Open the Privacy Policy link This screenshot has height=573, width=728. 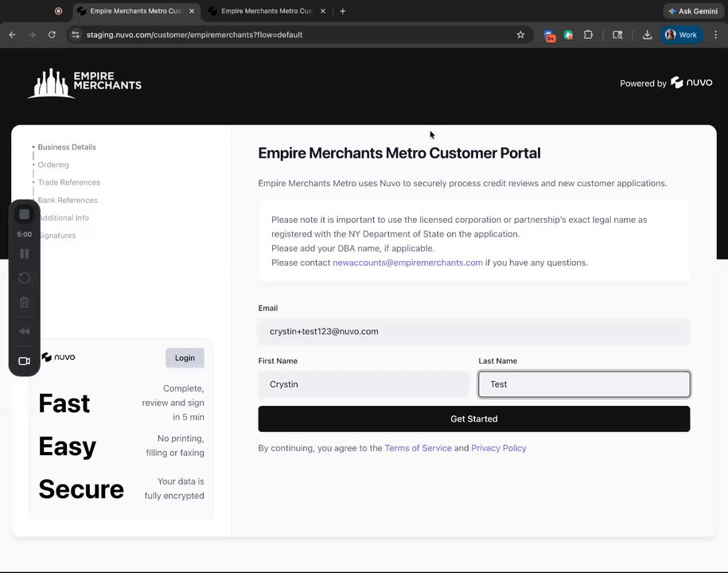(499, 448)
